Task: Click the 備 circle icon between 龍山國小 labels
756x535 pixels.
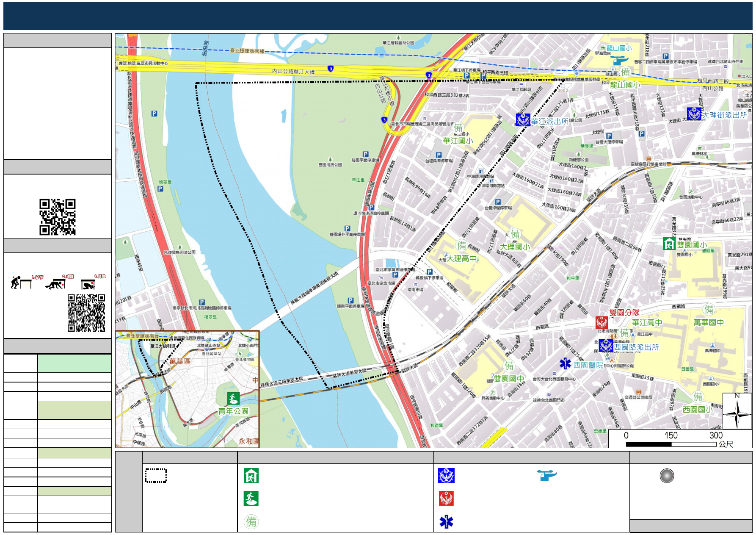Action: (626, 72)
